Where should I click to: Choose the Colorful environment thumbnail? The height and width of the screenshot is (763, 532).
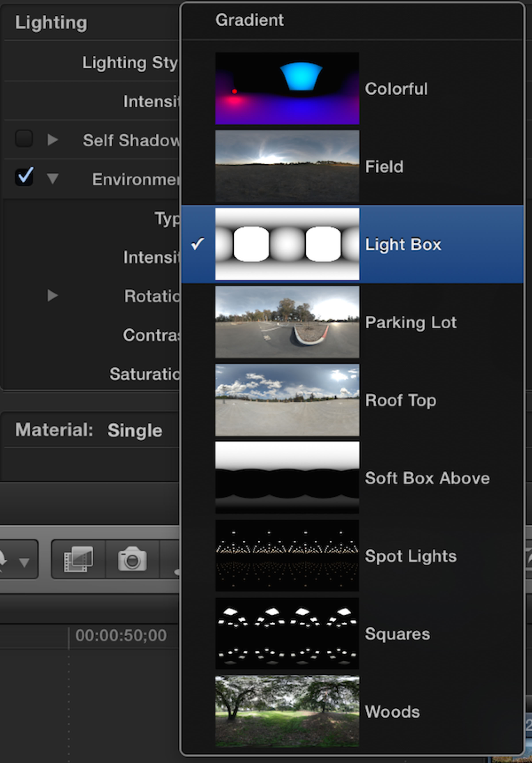(x=287, y=89)
